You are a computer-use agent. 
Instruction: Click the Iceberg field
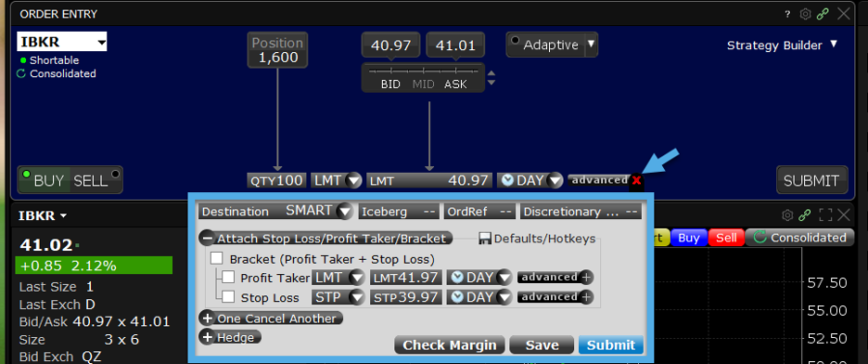(x=399, y=211)
